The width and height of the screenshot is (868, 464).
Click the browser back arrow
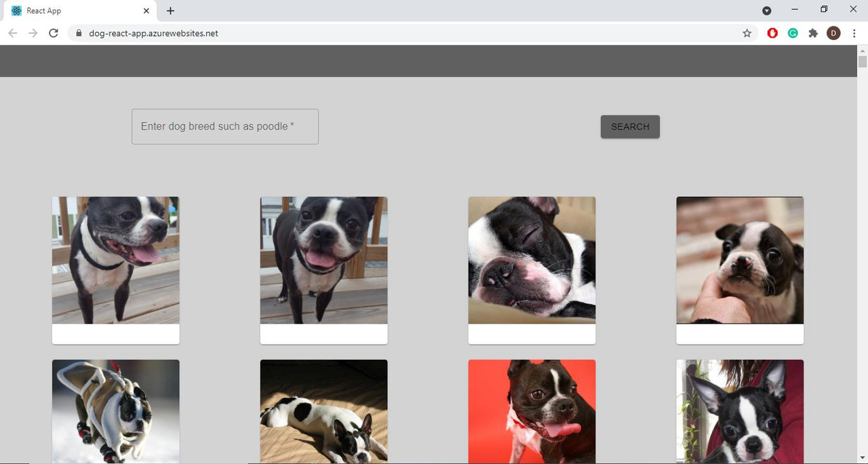point(12,33)
